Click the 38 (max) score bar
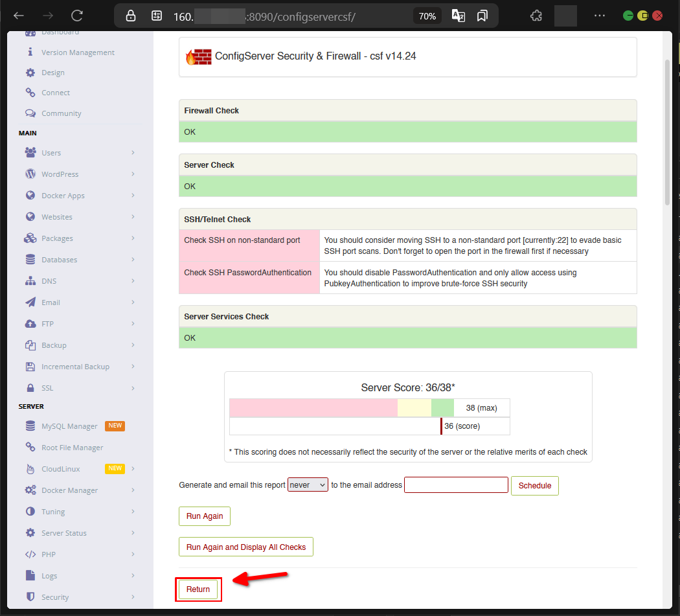680x616 pixels. pyautogui.click(x=370, y=408)
